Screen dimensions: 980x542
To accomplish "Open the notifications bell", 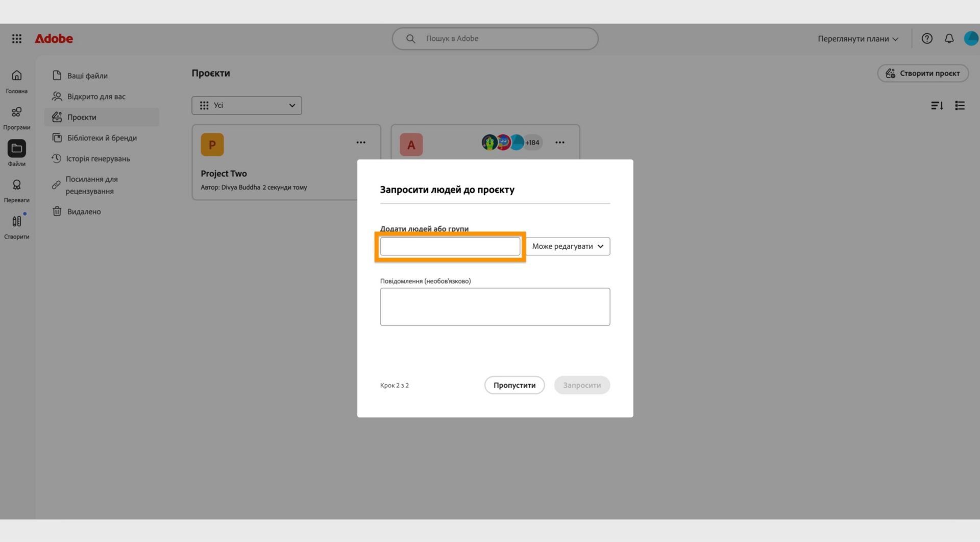I will (949, 39).
